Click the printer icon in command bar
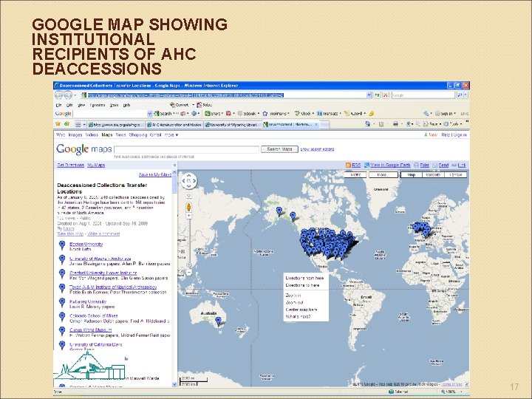This screenshot has height=399, width=532. pyautogui.click(x=395, y=124)
